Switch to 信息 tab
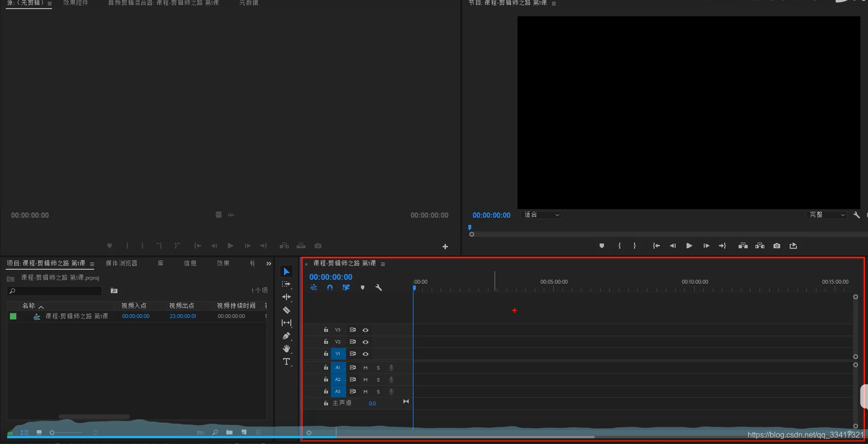The height and width of the screenshot is (444, 868). point(191,263)
